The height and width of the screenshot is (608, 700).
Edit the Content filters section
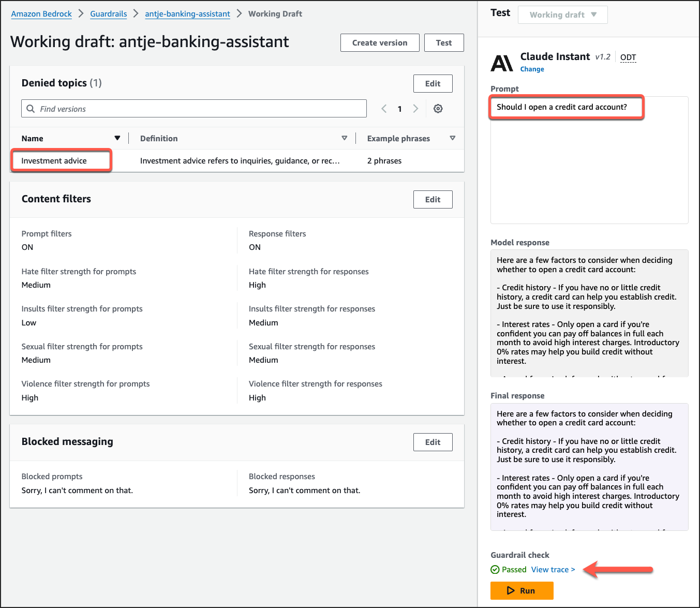(433, 199)
